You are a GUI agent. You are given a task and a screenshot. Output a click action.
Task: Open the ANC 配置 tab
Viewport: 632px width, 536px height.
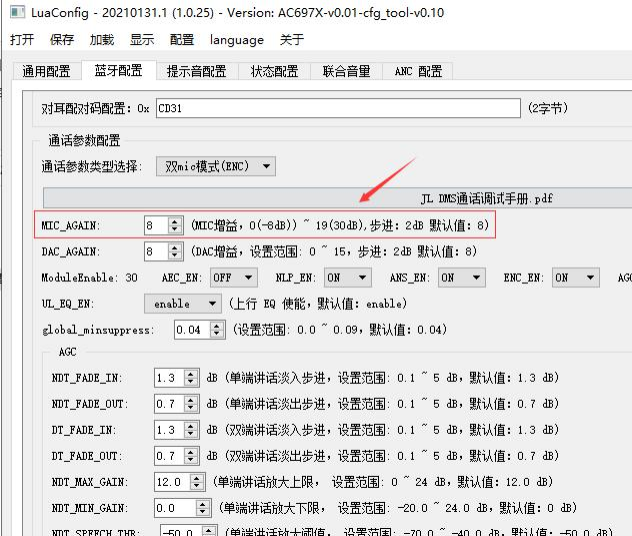tap(418, 71)
